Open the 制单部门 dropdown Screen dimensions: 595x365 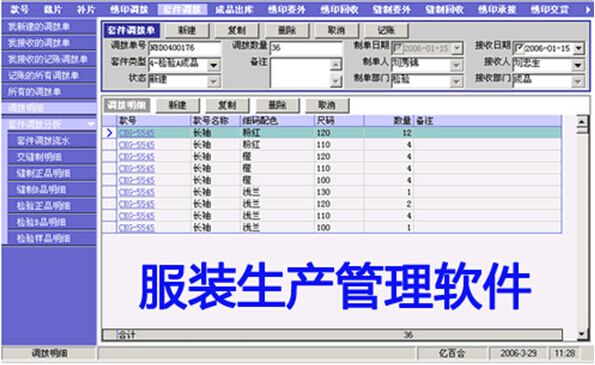pyautogui.click(x=456, y=81)
